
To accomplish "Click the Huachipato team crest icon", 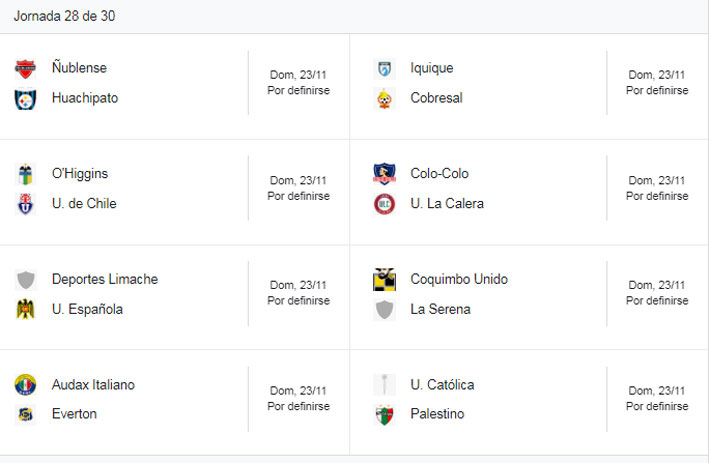I will click(25, 99).
